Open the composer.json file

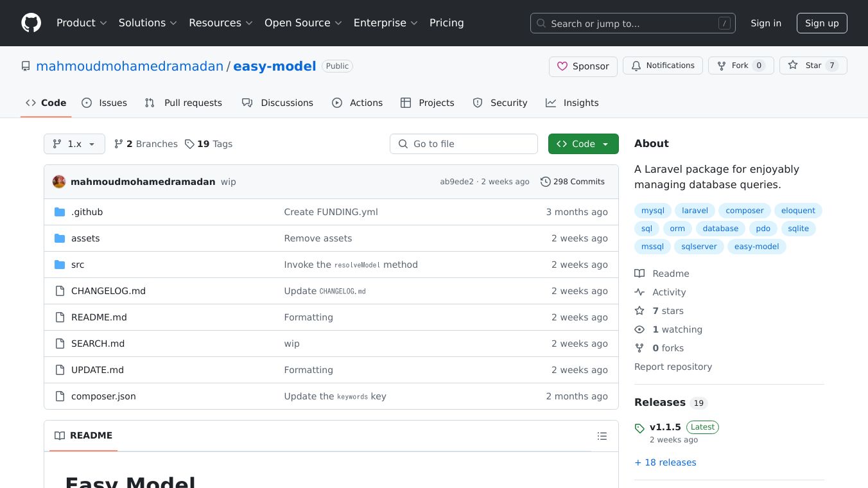(x=103, y=396)
